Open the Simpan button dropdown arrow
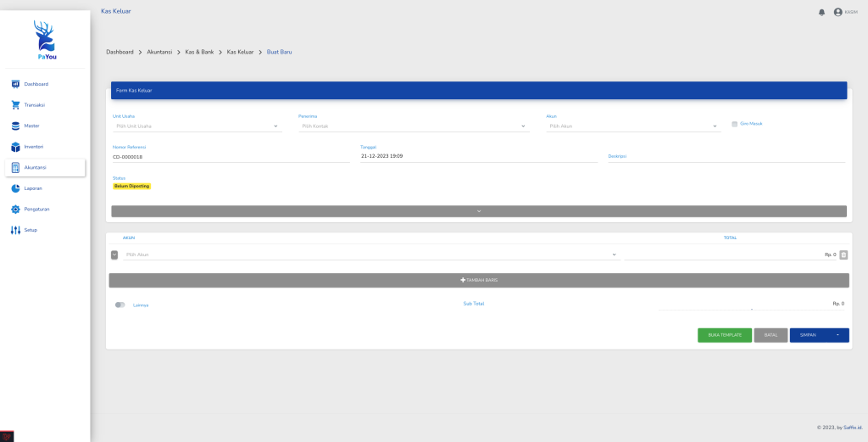This screenshot has width=868, height=442. tap(837, 335)
